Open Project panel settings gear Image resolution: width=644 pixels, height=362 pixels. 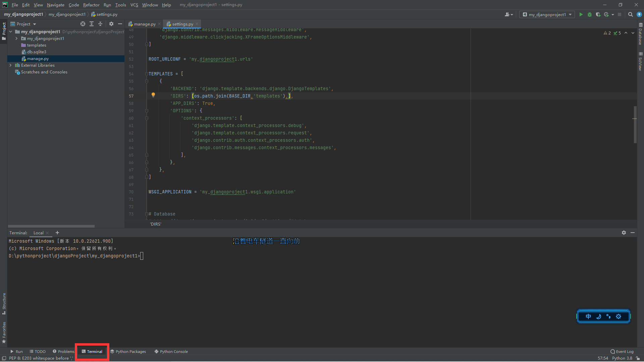pyautogui.click(x=111, y=24)
